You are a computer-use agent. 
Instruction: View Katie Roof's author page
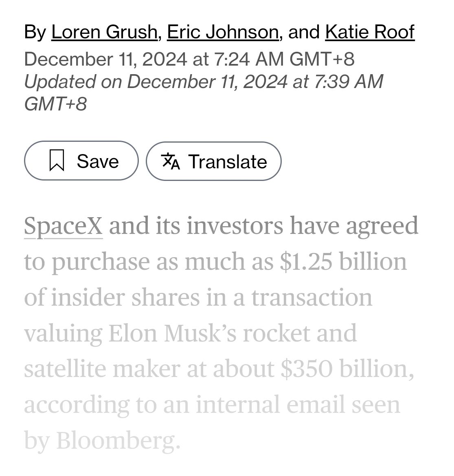pos(370,32)
